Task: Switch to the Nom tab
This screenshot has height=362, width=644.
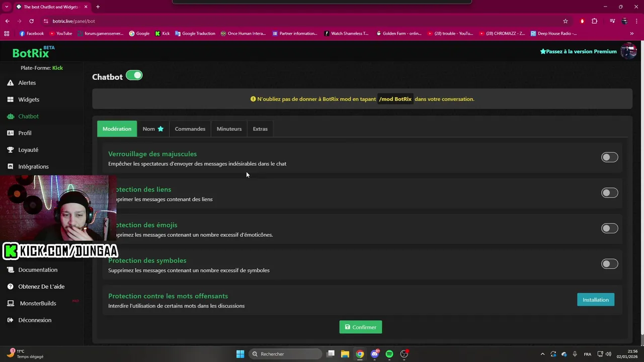Action: point(153,129)
